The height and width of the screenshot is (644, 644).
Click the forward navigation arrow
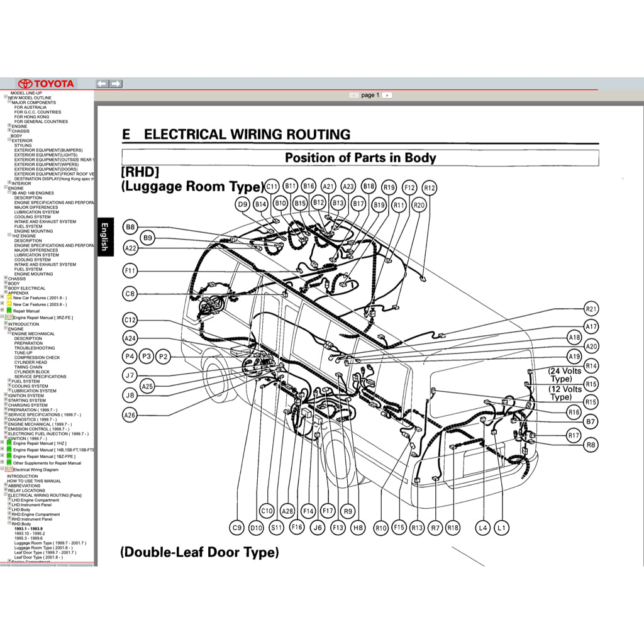[x=116, y=83]
